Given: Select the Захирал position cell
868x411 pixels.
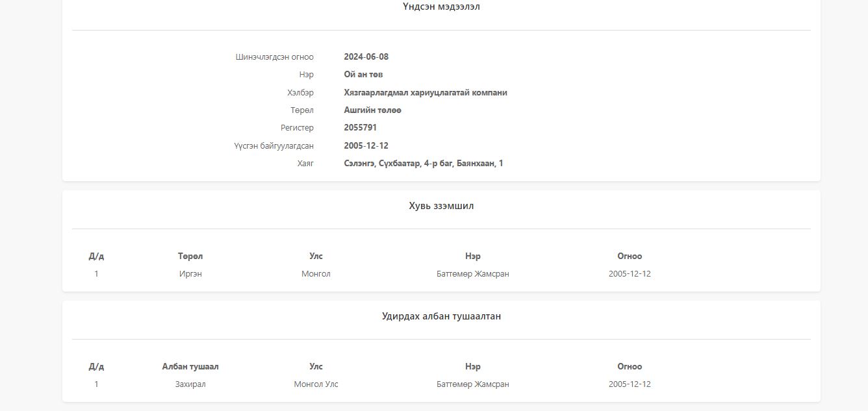Looking at the screenshot, I should click(x=190, y=384).
